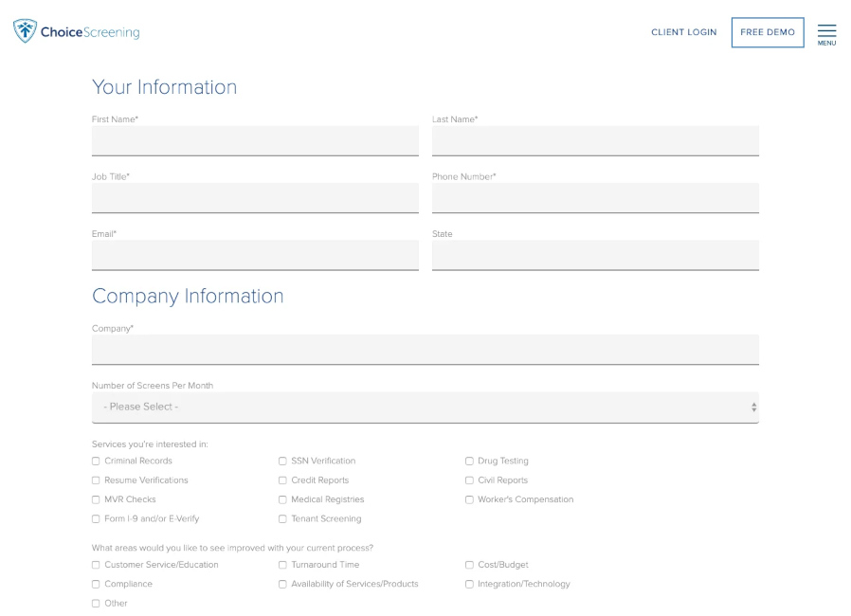Check the Drug Testing service
This screenshot has height=616, width=851.
(469, 461)
